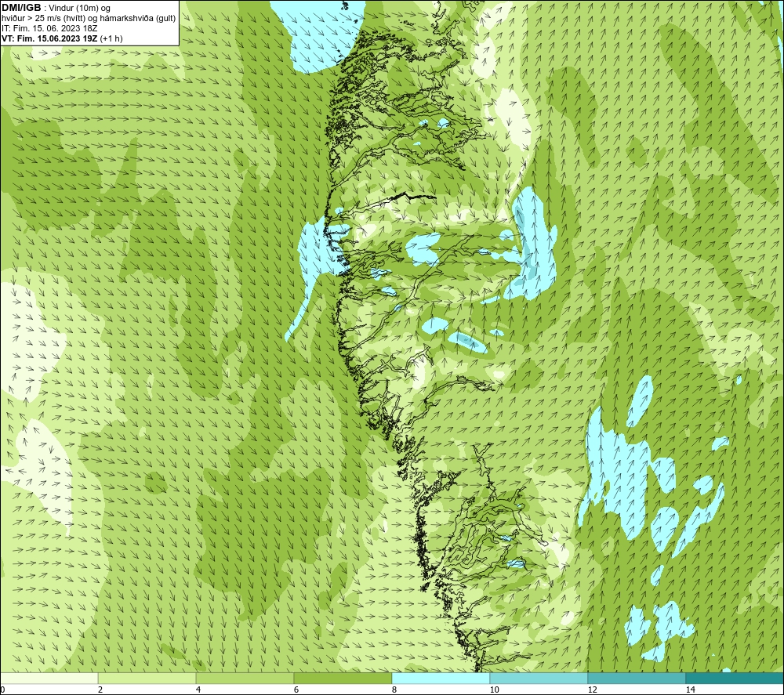Click the 0–2 m/s palest color swatch
The width and height of the screenshot is (784, 695).
click(49, 678)
